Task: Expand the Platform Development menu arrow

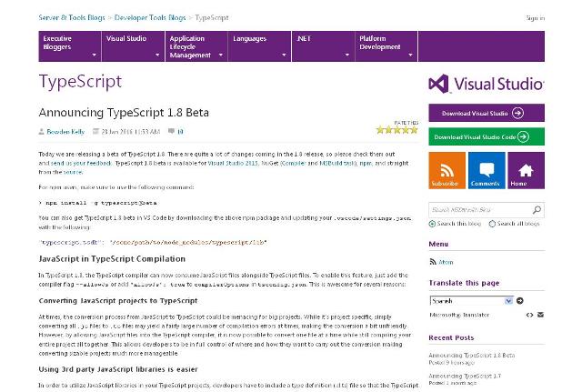Action: pyautogui.click(x=410, y=55)
